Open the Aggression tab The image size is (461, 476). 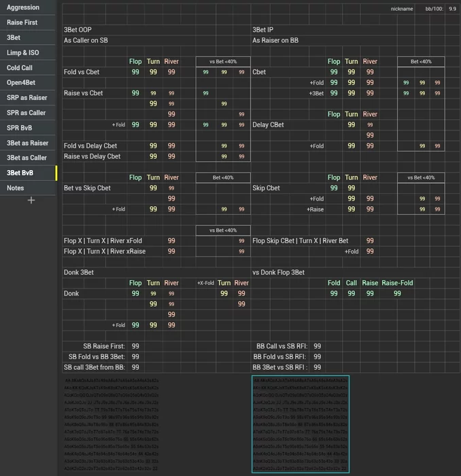23,7
